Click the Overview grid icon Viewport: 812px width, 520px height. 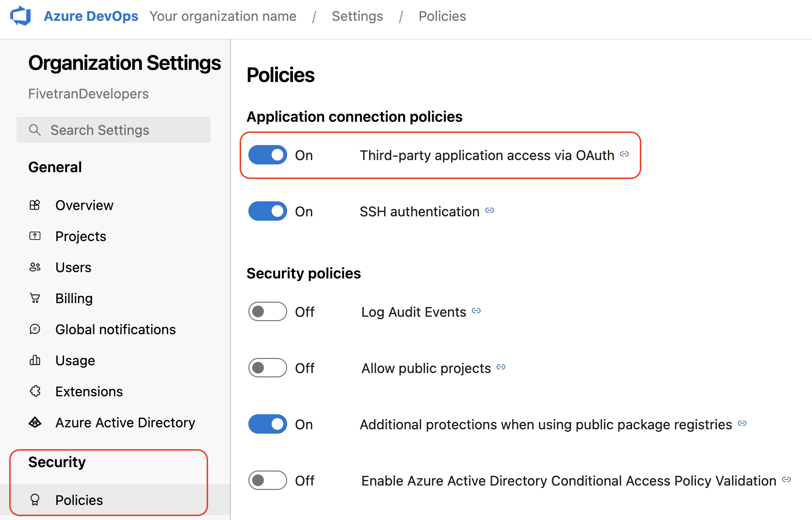pyautogui.click(x=35, y=205)
